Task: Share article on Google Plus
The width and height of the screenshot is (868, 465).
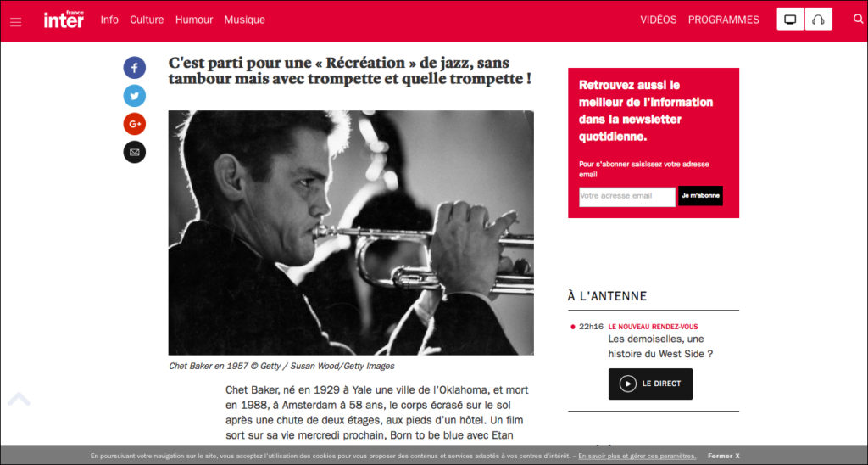Action: [135, 124]
